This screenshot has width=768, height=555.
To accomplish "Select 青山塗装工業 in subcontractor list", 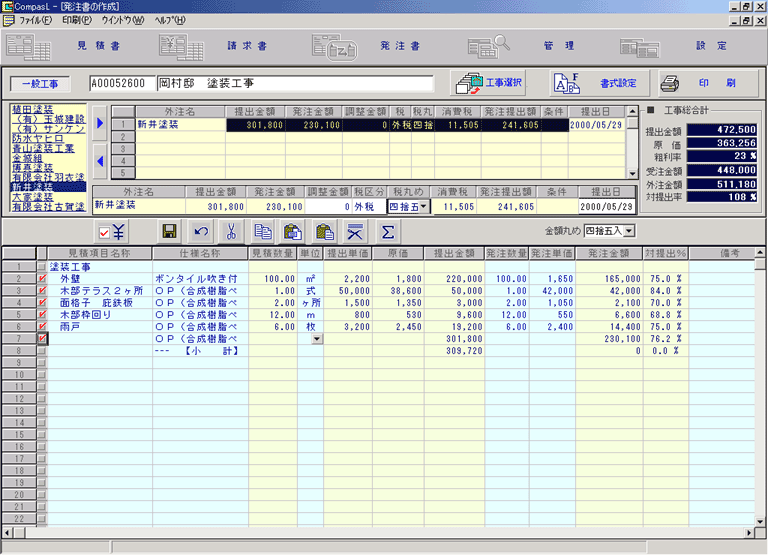I will tap(43, 148).
